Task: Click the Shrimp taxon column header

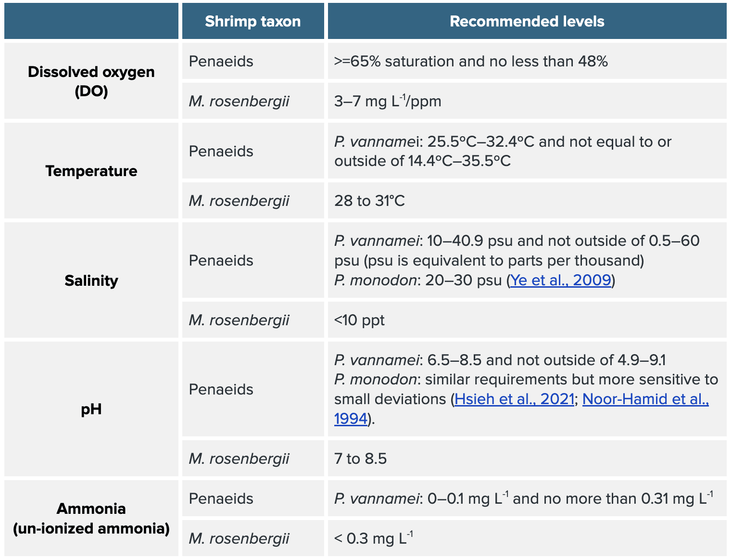Action: tap(252, 21)
